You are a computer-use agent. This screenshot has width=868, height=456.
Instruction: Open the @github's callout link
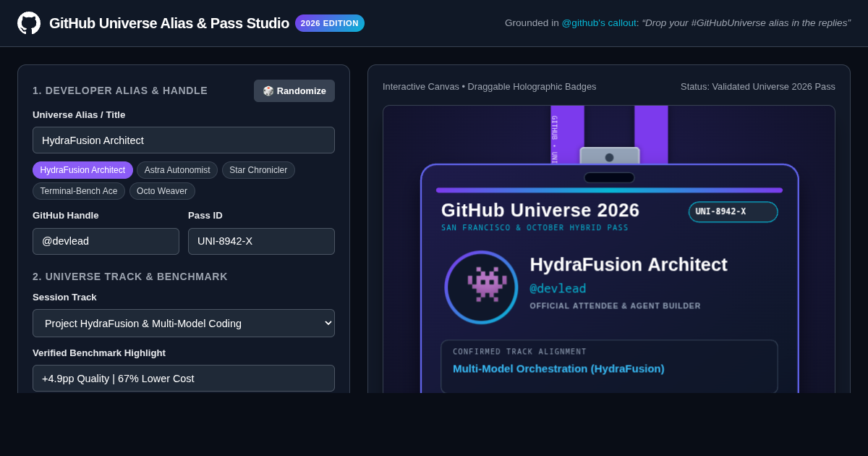pyautogui.click(x=599, y=23)
